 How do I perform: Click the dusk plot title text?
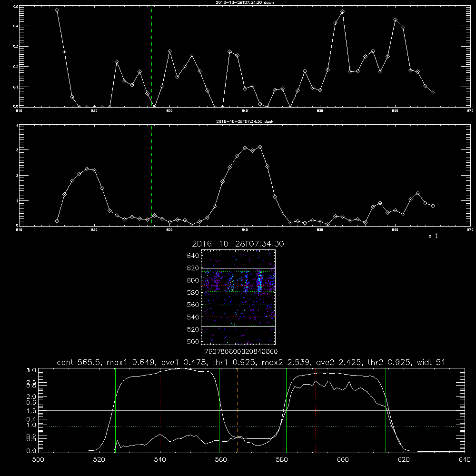click(x=245, y=121)
